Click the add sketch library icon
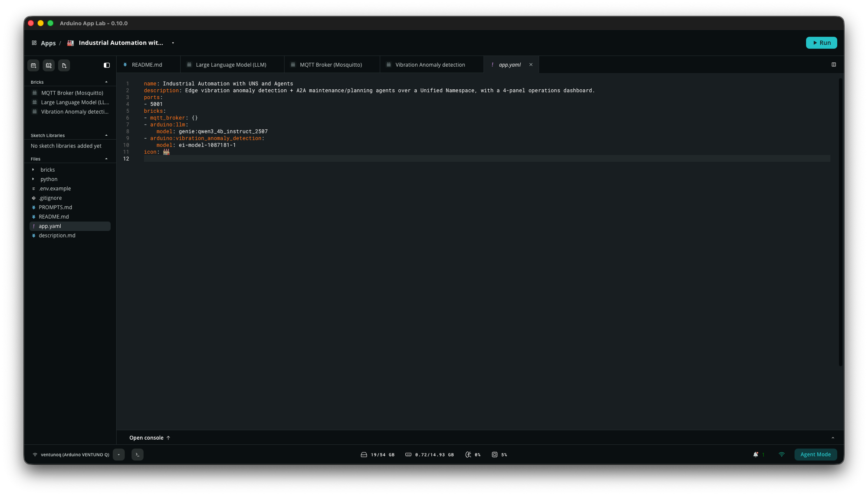Viewport: 868px width, 496px height. point(49,65)
